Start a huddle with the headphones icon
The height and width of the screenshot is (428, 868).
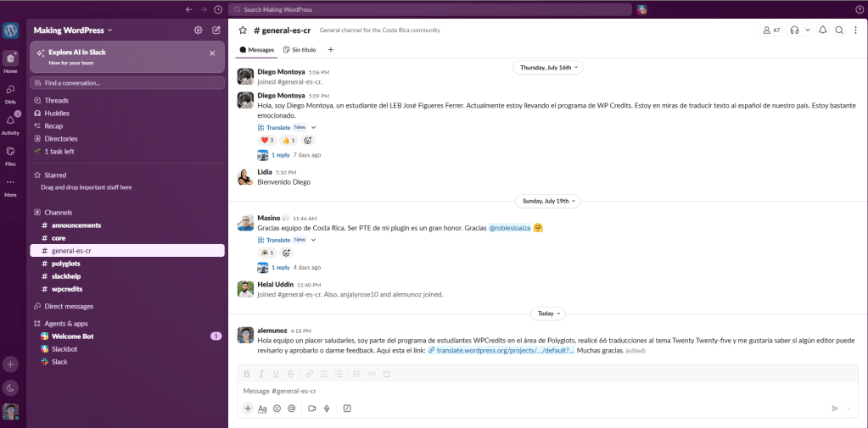pos(795,31)
